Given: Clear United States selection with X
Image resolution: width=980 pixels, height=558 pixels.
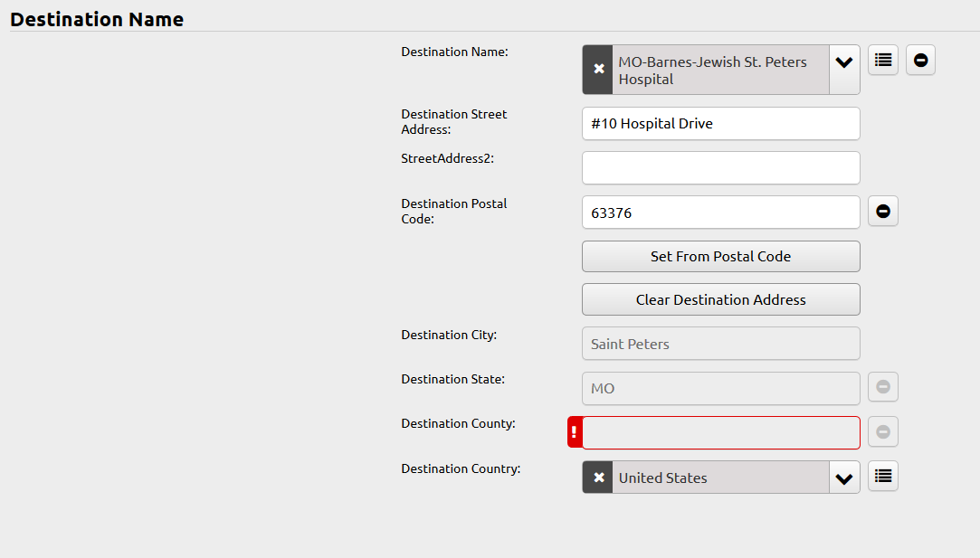Looking at the screenshot, I should [597, 478].
